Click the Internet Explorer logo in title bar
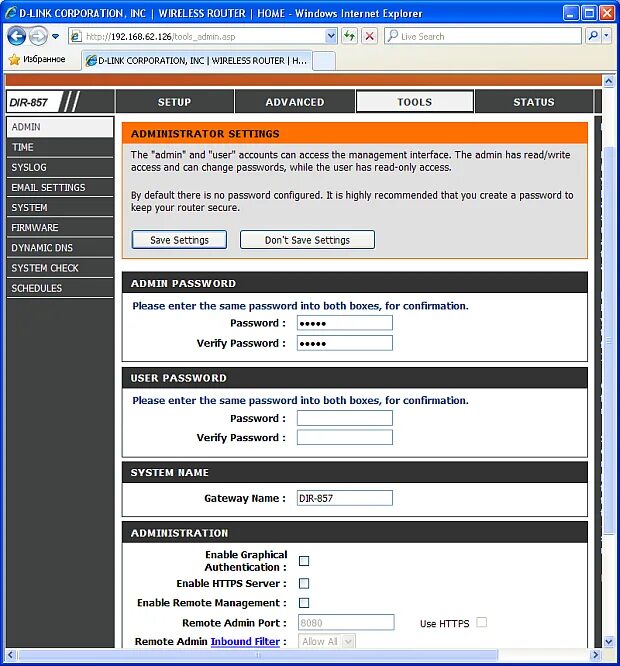Viewport: 620px width, 666px height. 11,13
